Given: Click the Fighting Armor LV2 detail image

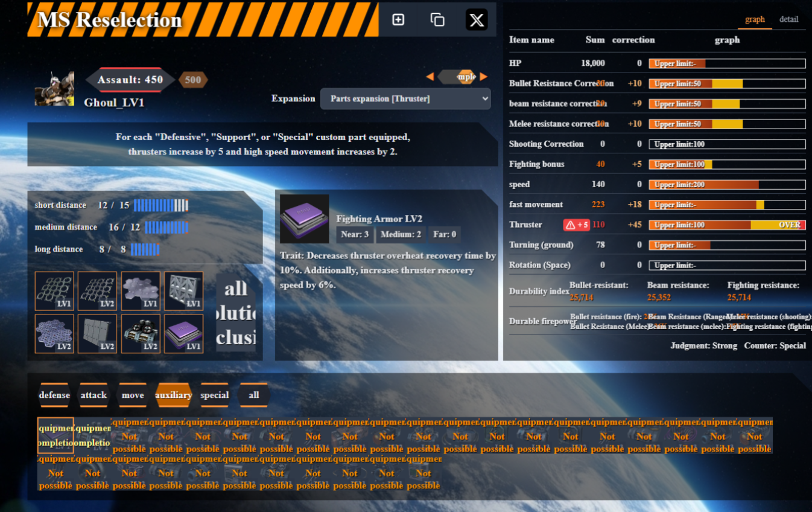Looking at the screenshot, I should click(x=305, y=219).
